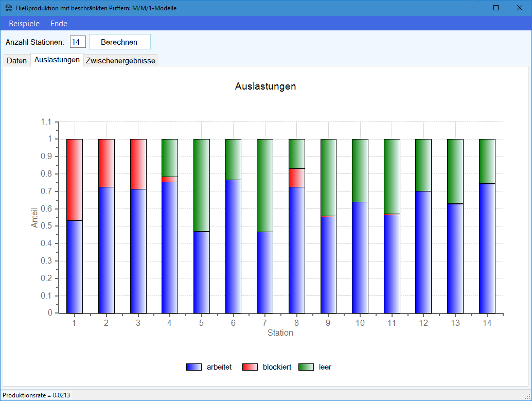Focus the Anzahl Stationen input field
This screenshot has height=401, width=532.
point(77,42)
